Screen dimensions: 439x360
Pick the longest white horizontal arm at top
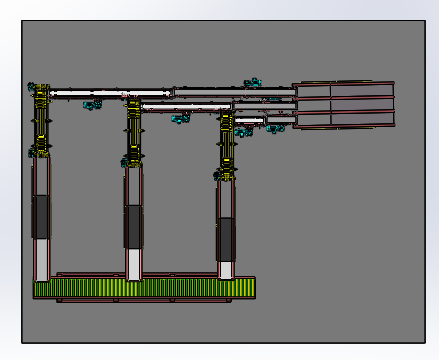(111, 93)
